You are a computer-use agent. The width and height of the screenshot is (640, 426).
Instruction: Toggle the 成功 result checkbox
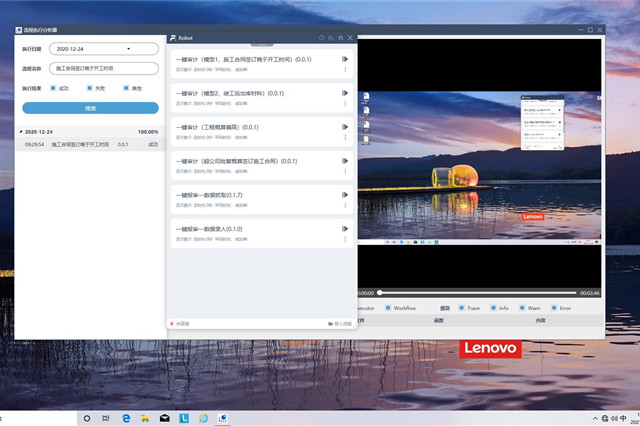pos(53,88)
